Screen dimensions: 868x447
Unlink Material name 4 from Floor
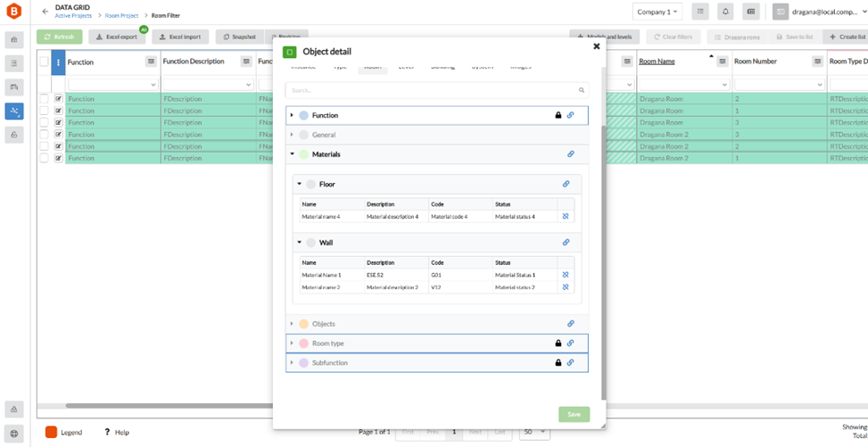coord(566,217)
